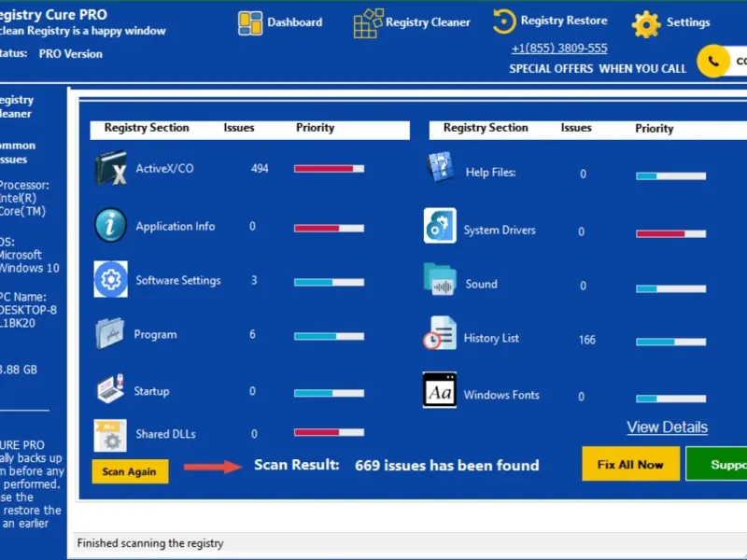Click the ActiveX/CO label
The width and height of the screenshot is (747, 560).
coord(165,169)
